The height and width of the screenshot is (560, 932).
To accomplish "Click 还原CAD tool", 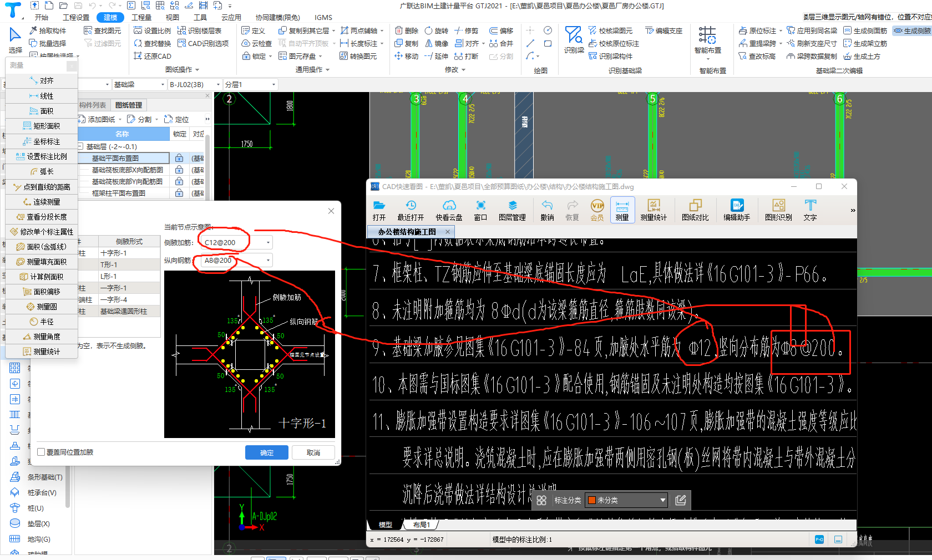I will click(x=153, y=56).
